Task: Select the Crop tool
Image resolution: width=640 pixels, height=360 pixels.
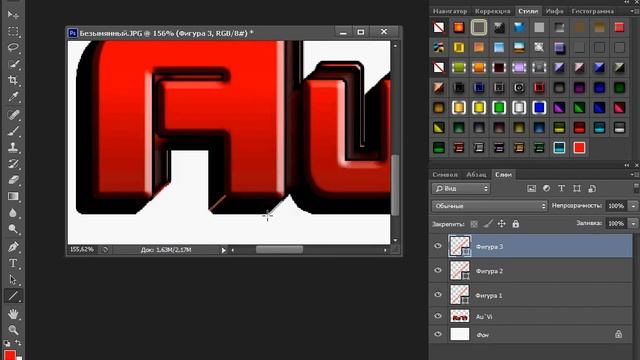Action: click(13, 80)
